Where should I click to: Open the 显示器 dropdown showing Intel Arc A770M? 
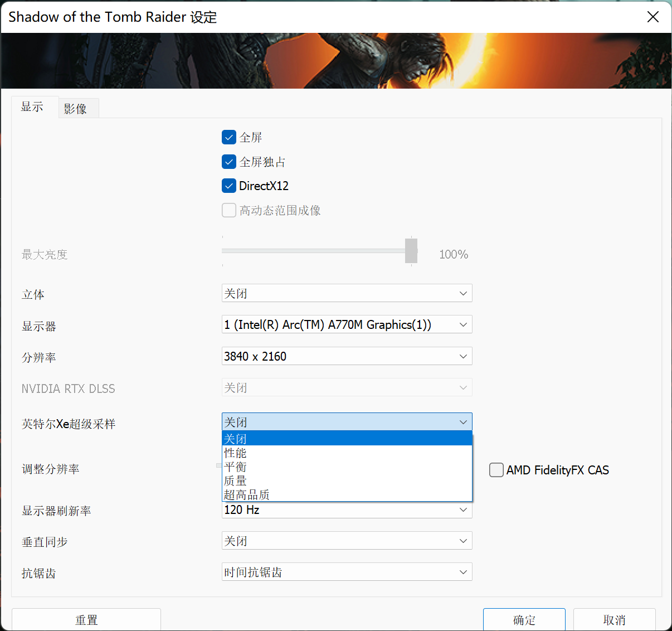[x=347, y=324]
